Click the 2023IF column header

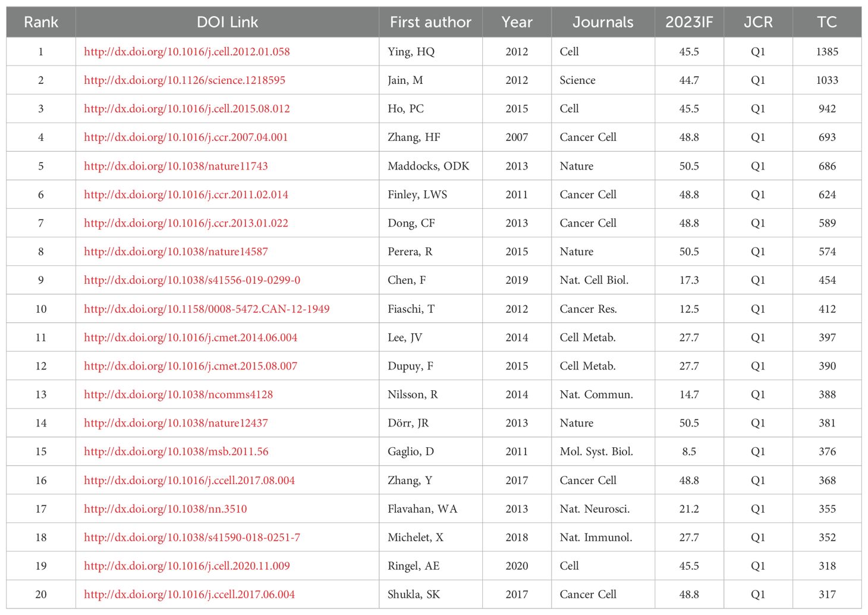[689, 22]
